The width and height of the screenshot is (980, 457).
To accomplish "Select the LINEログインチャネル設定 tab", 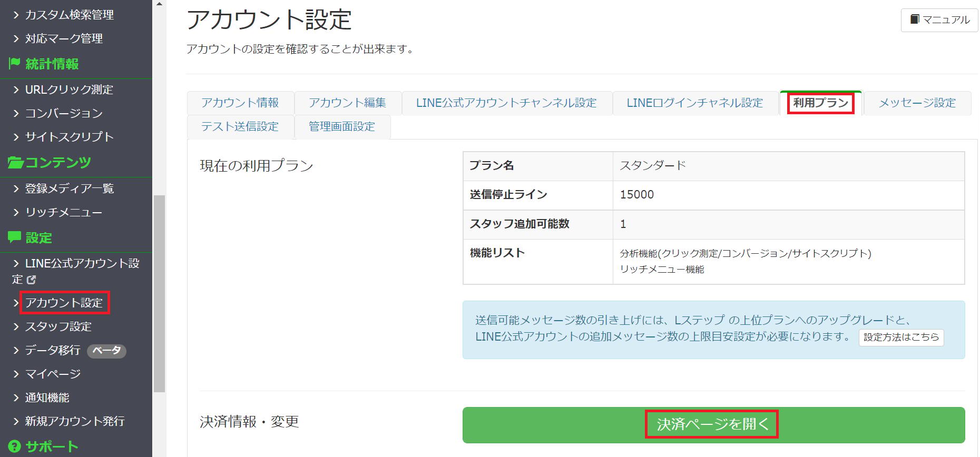I will (695, 103).
